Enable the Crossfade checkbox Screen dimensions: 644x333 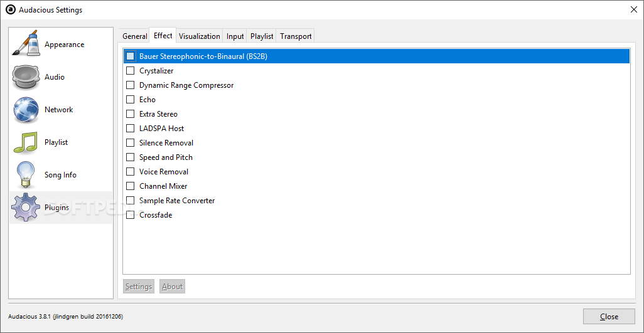[130, 215]
